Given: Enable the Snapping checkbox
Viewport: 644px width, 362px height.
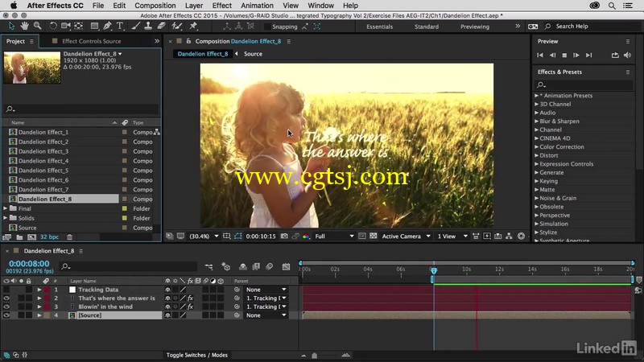Looking at the screenshot, I should coord(267,27).
